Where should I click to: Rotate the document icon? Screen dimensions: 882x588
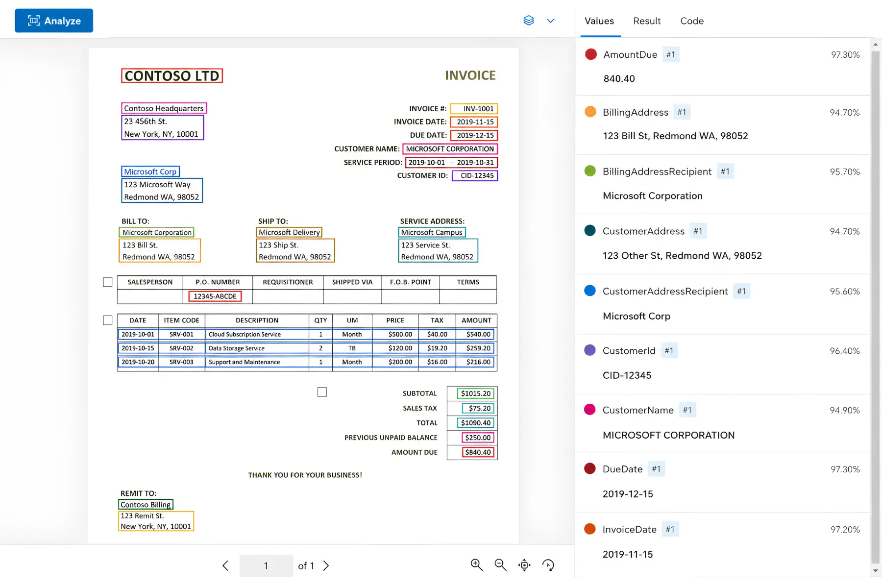tap(548, 565)
